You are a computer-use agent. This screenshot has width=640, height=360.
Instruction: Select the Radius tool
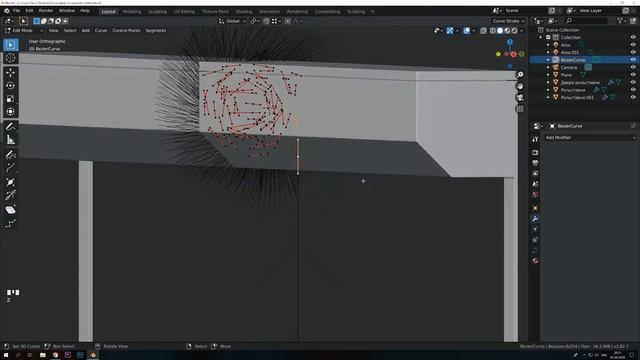tap(11, 182)
